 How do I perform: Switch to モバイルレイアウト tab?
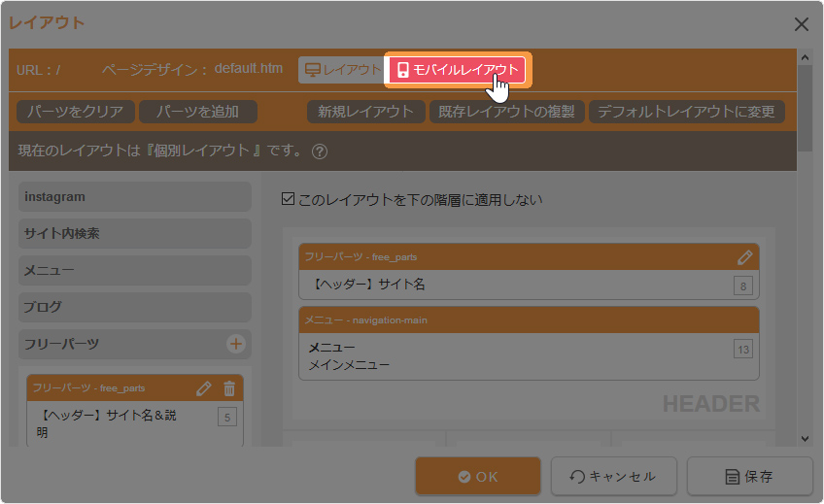point(458,70)
